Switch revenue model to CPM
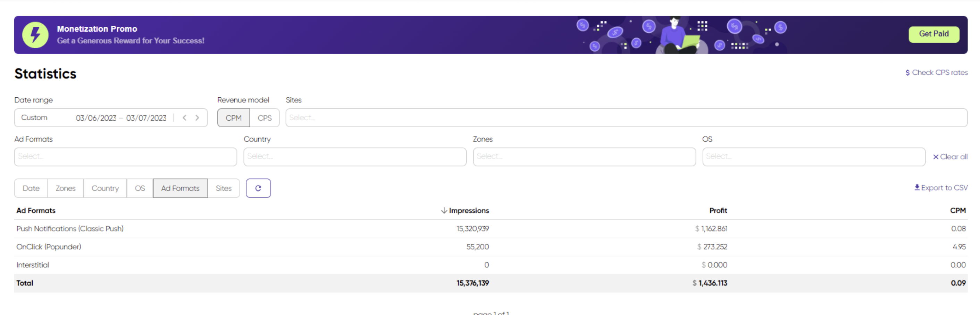 [233, 118]
